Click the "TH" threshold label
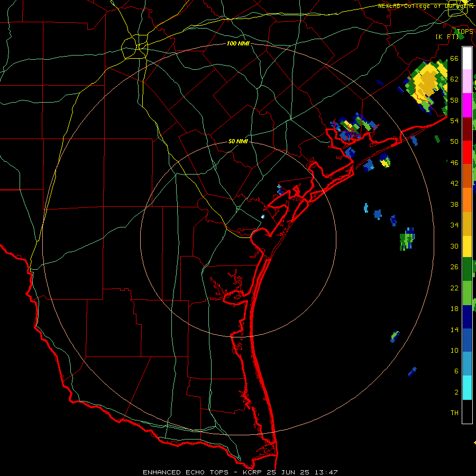This screenshot has height=476, width=476. [454, 413]
